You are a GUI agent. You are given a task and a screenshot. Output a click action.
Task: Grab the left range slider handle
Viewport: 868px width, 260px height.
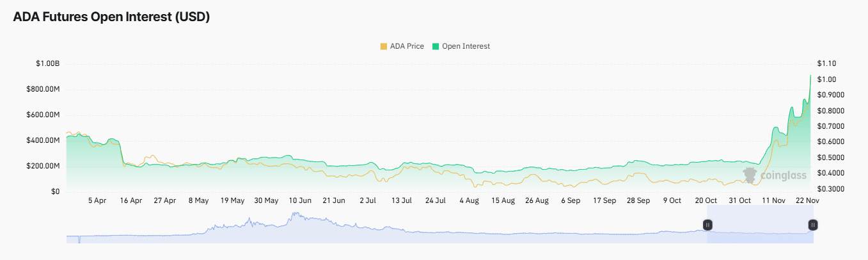point(707,225)
